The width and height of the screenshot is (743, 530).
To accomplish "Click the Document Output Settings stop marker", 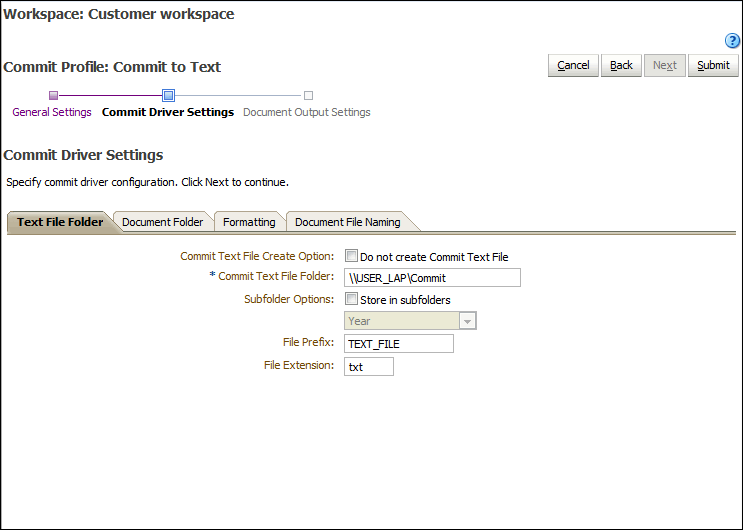I will point(308,96).
